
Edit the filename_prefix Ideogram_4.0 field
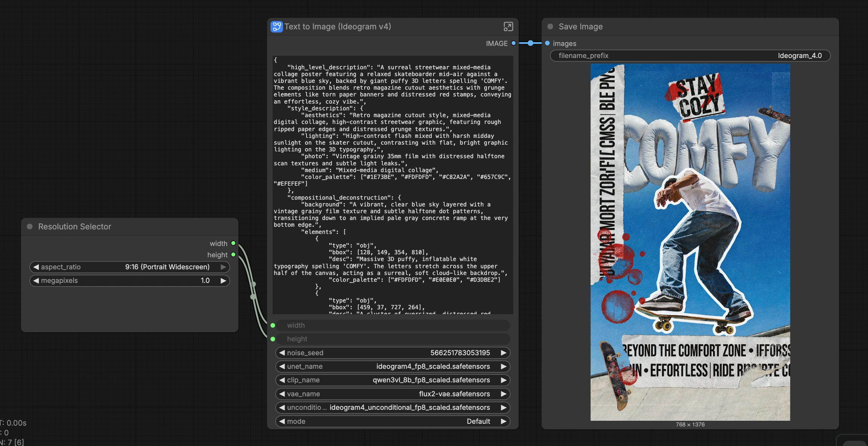(690, 56)
